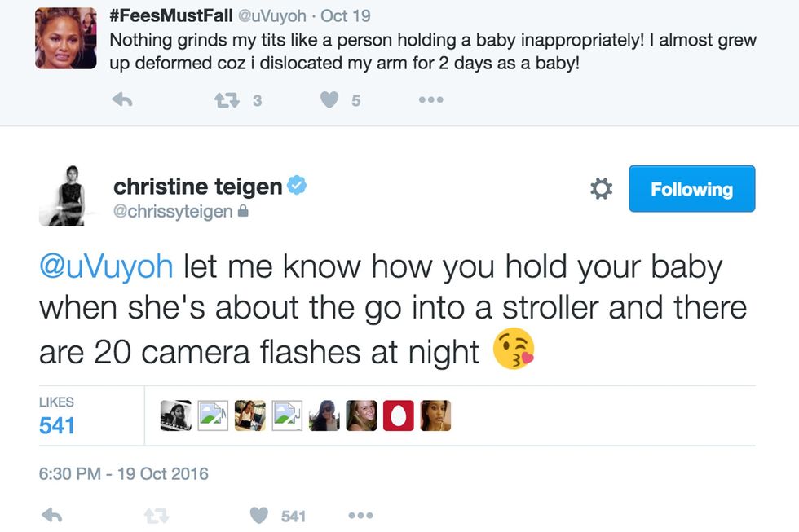Open the red-and-white liker avatar
Screen dimensions: 799x532
tap(399, 415)
